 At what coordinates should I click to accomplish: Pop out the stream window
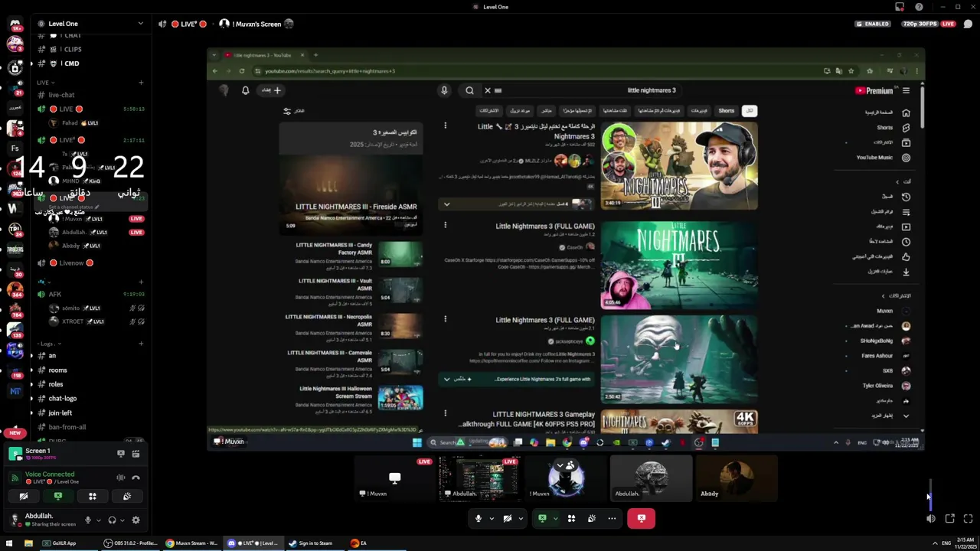949,519
